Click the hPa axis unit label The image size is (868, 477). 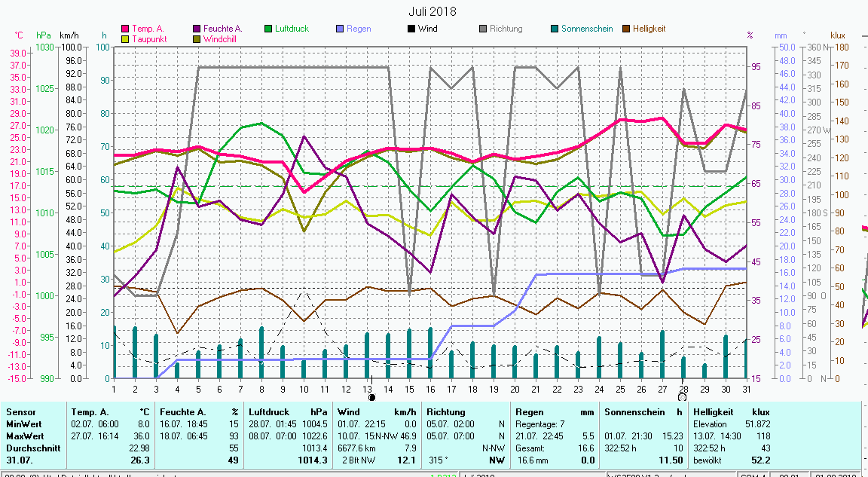coord(44,35)
